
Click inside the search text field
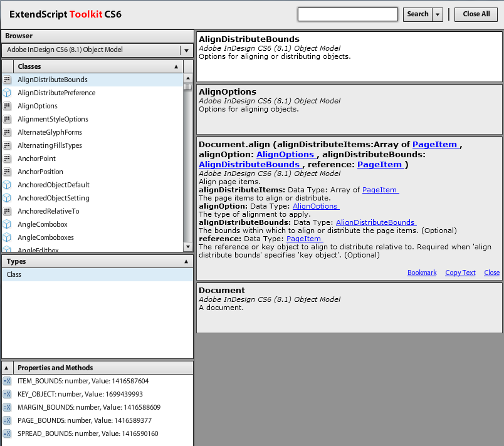(x=348, y=14)
